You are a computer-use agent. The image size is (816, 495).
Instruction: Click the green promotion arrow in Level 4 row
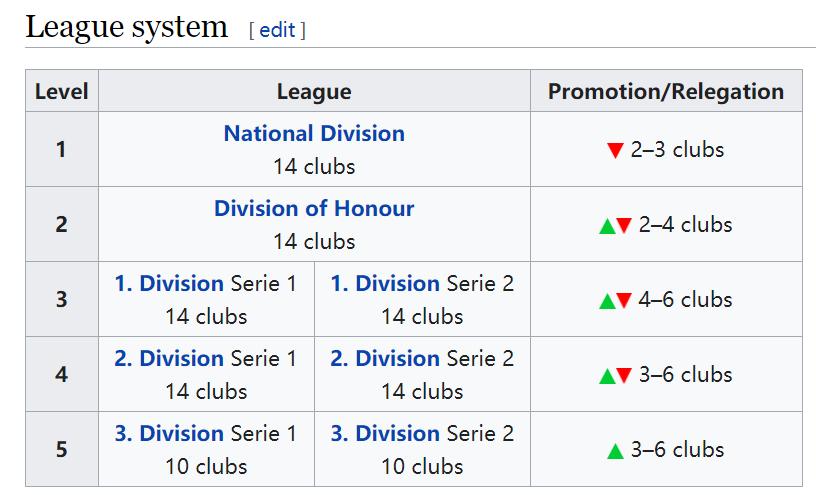point(606,376)
